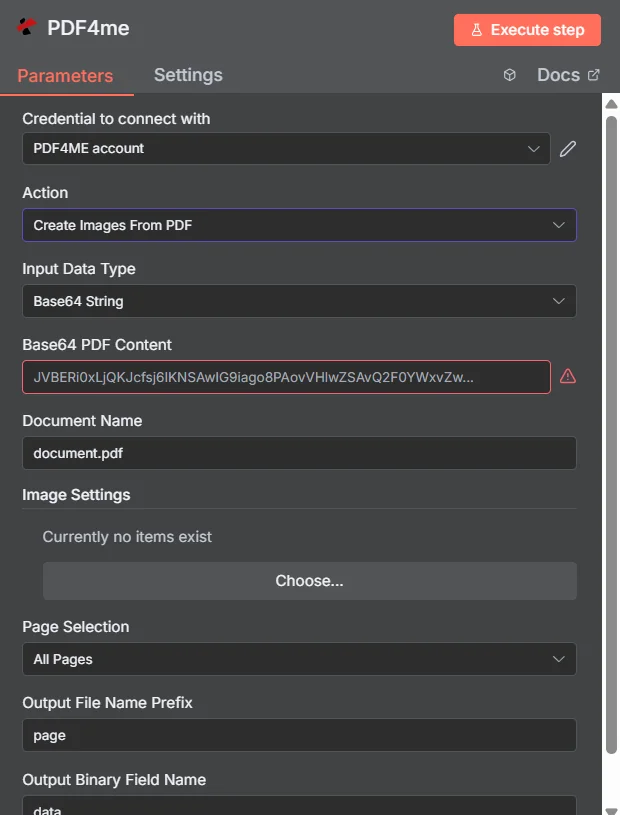
Task: Open the Input Data Type Base64 String dropdown
Action: (299, 301)
